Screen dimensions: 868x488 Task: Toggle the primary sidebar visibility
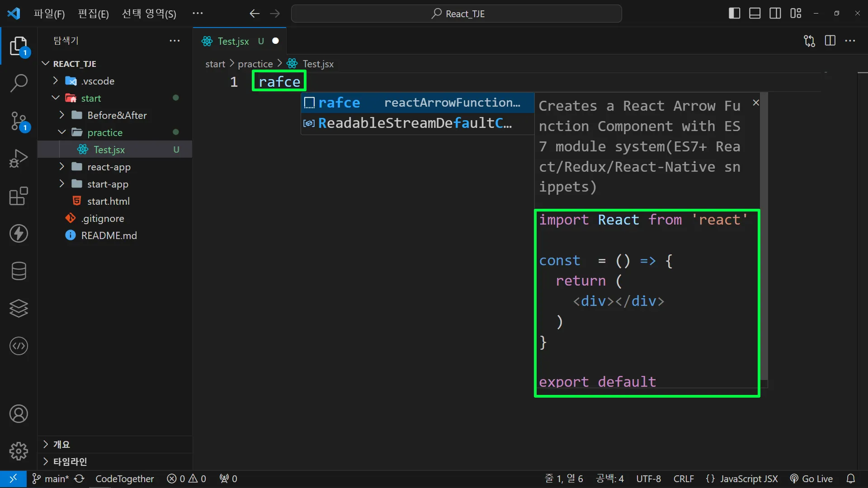tap(734, 14)
